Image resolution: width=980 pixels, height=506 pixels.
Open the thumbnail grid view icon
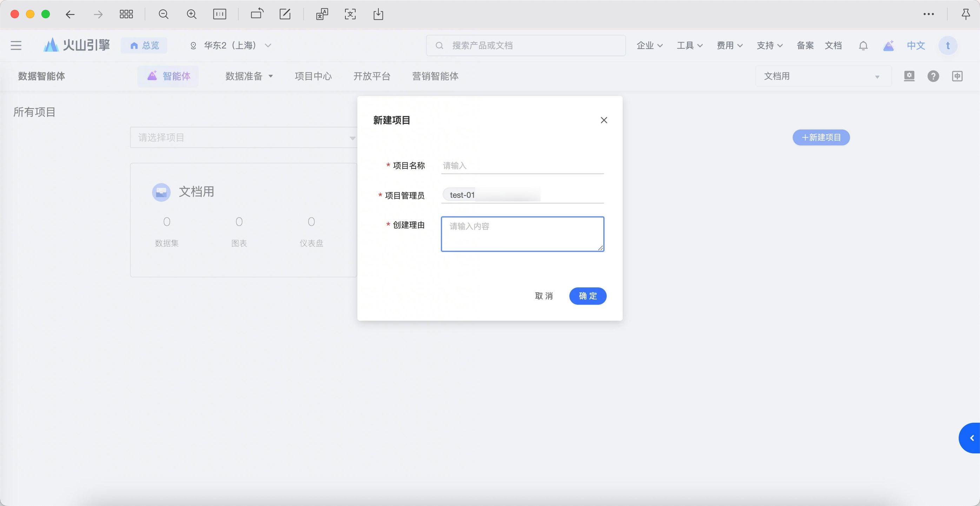(126, 14)
